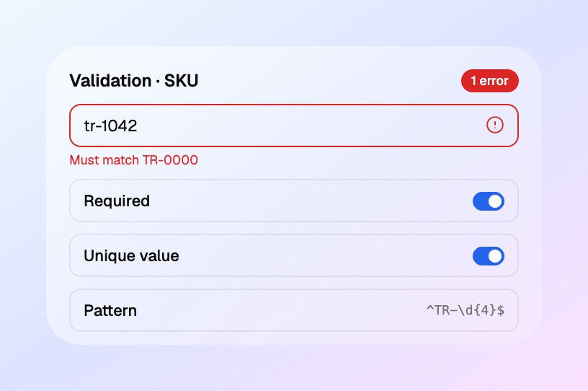Open the 1 error badge

[x=490, y=81]
